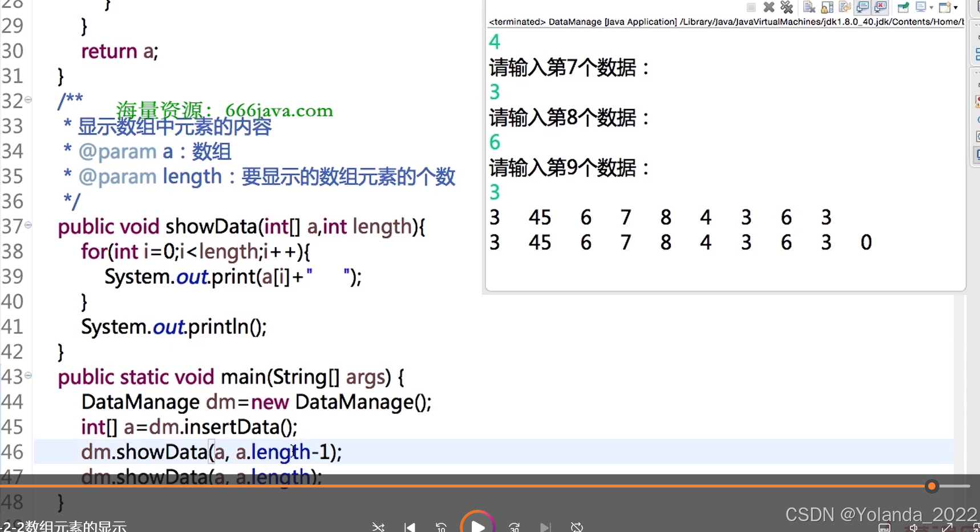Click the orange video progress knob

932,486
